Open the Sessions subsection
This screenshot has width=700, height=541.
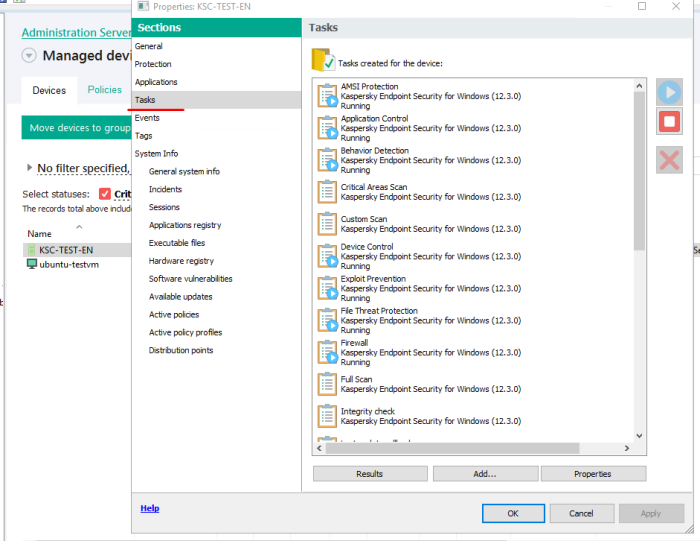pyautogui.click(x=164, y=207)
